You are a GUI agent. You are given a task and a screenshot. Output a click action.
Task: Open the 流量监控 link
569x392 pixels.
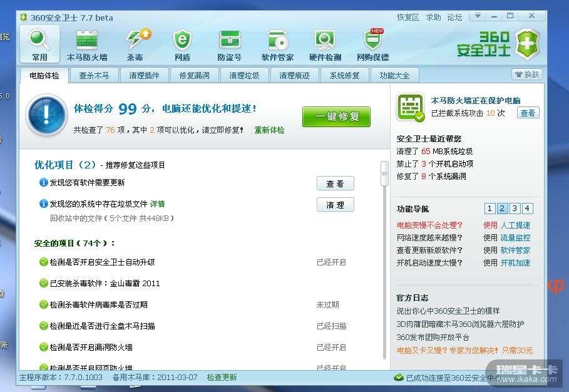point(515,238)
